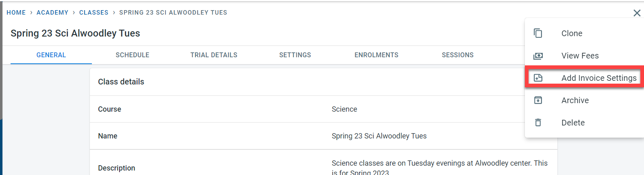The width and height of the screenshot is (644, 175).
Task: Open the Academy breadcrumb link
Action: pos(52,13)
